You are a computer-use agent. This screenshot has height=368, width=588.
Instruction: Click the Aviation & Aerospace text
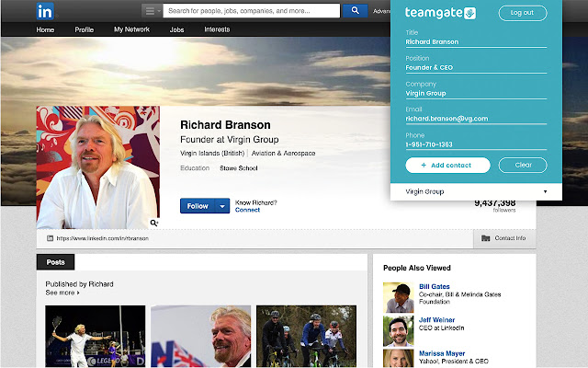(x=284, y=154)
